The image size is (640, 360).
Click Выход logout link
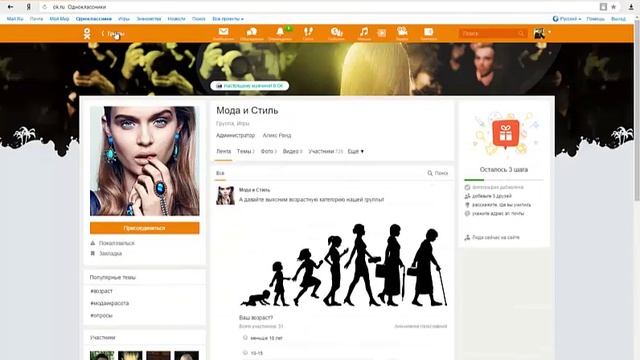click(618, 19)
